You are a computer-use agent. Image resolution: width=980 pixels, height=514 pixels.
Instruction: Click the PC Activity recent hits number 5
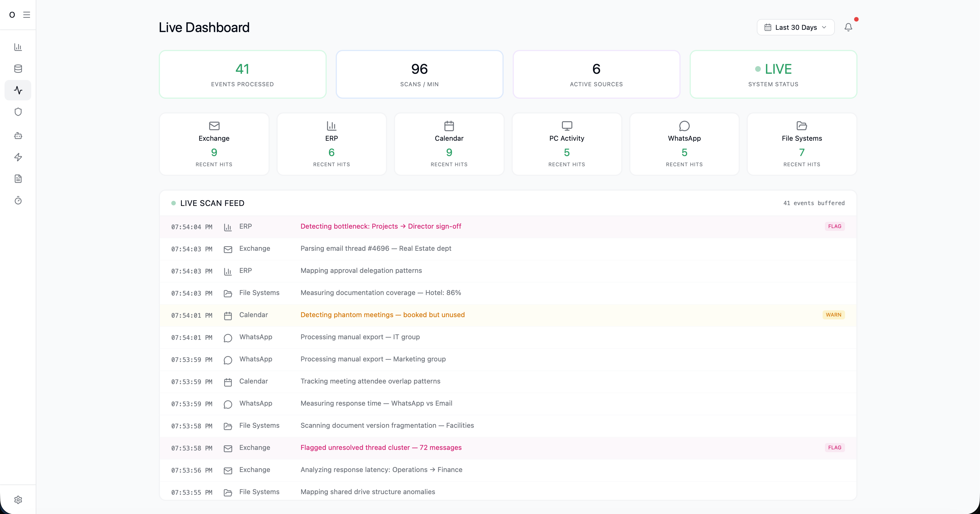pos(567,152)
